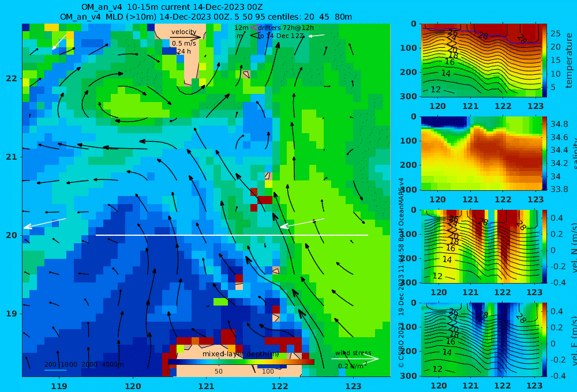Click the '25' tick on temperature colorbar
This screenshot has width=577, height=392.
pos(556,33)
